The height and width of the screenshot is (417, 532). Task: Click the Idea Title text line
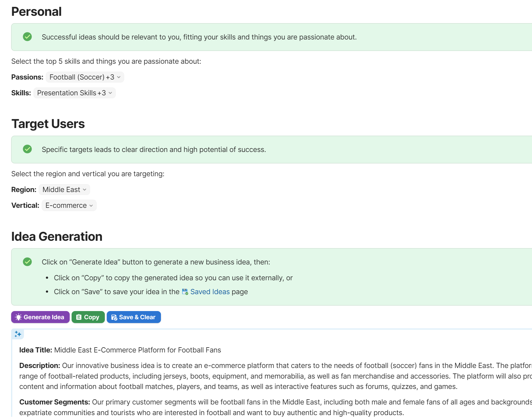click(120, 350)
